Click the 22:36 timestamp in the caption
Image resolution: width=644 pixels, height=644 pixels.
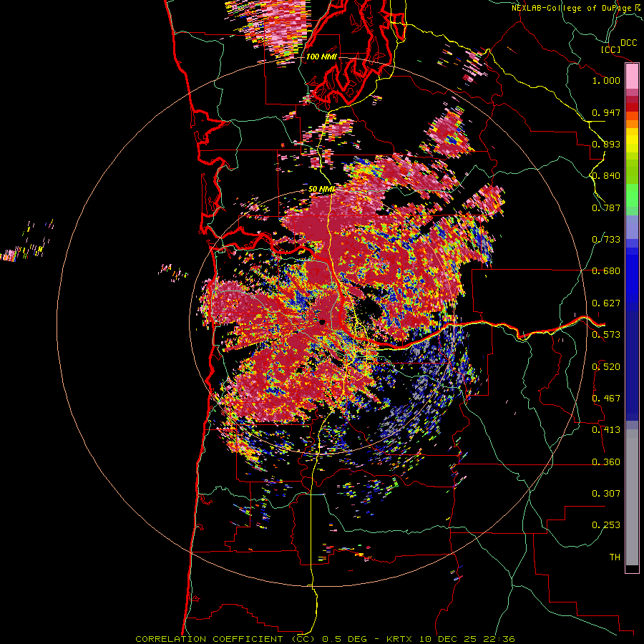coord(499,639)
